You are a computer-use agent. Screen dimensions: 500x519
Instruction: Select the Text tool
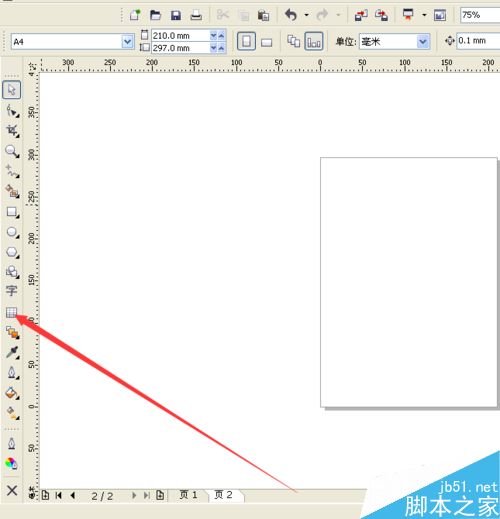coord(12,291)
